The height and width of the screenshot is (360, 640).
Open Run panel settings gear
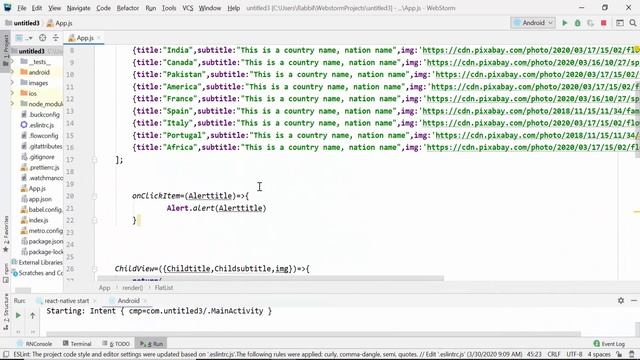(x=621, y=301)
